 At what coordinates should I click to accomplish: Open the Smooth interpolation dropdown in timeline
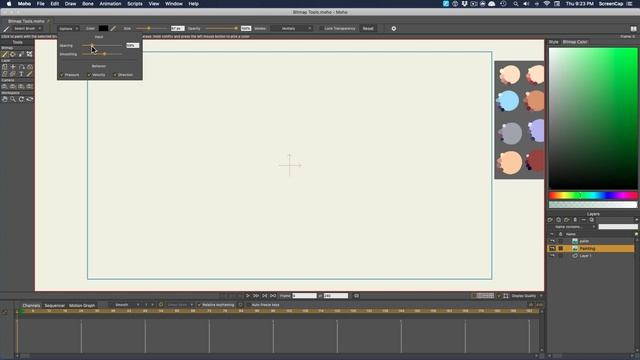[125, 305]
